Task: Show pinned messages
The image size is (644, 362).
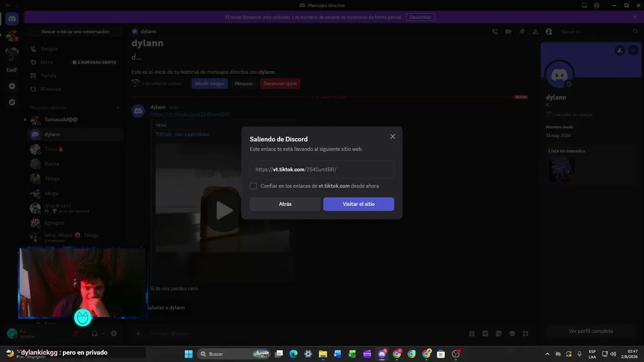Action: 522,32
